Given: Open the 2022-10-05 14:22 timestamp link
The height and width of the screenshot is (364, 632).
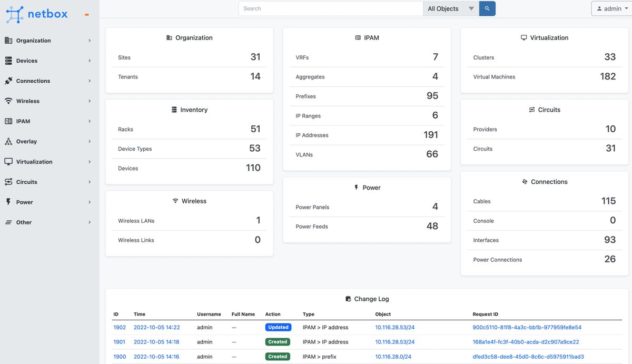Looking at the screenshot, I should (156, 327).
